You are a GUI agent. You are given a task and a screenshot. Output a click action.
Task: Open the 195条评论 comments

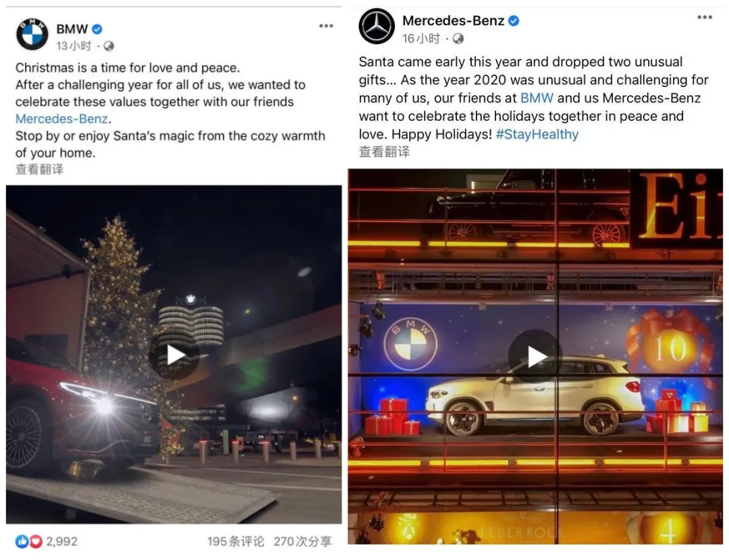click(x=236, y=541)
